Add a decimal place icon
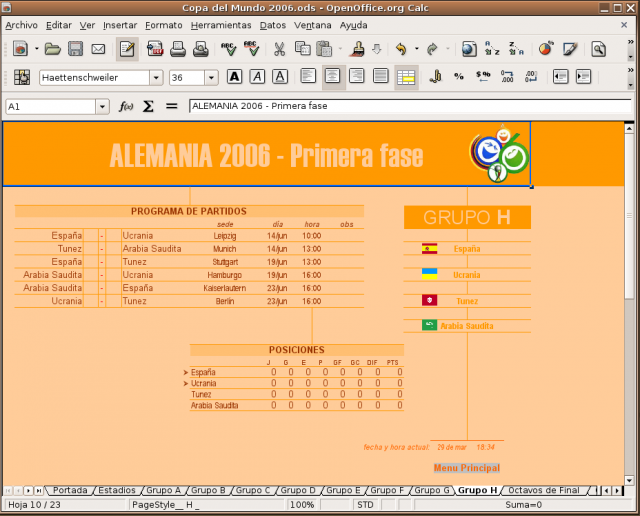 (x=507, y=76)
